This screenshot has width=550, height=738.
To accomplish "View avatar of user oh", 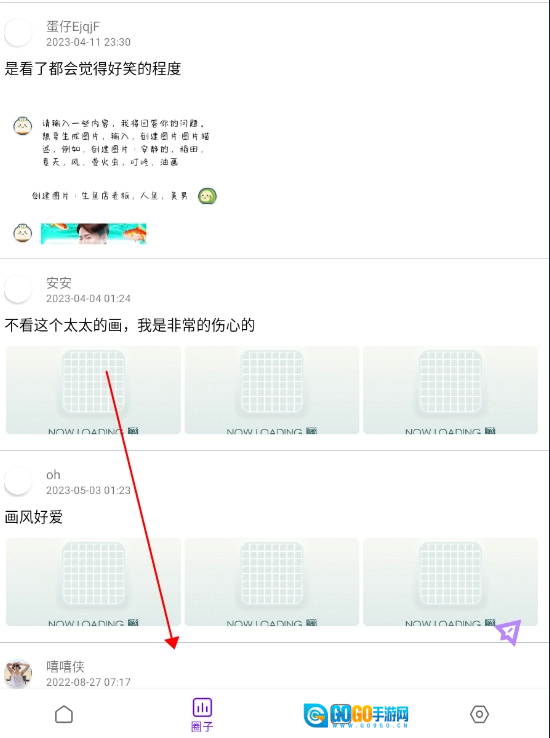I will pos(18,481).
